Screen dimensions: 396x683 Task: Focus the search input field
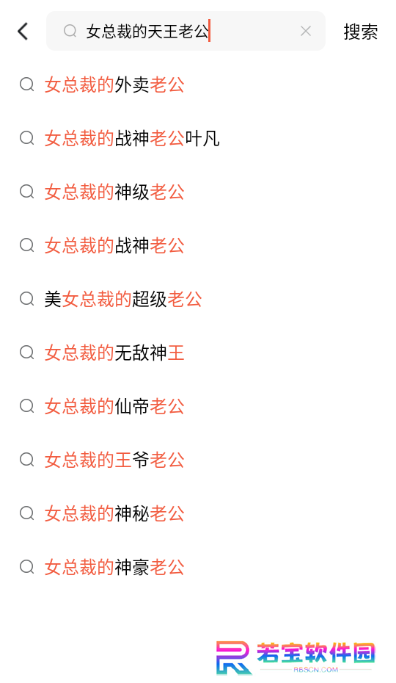click(186, 31)
